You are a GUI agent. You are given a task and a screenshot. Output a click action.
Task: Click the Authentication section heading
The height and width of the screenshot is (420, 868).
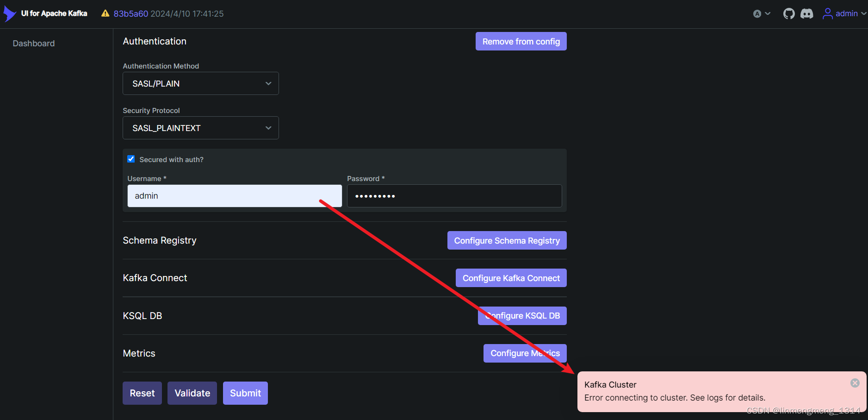click(155, 41)
